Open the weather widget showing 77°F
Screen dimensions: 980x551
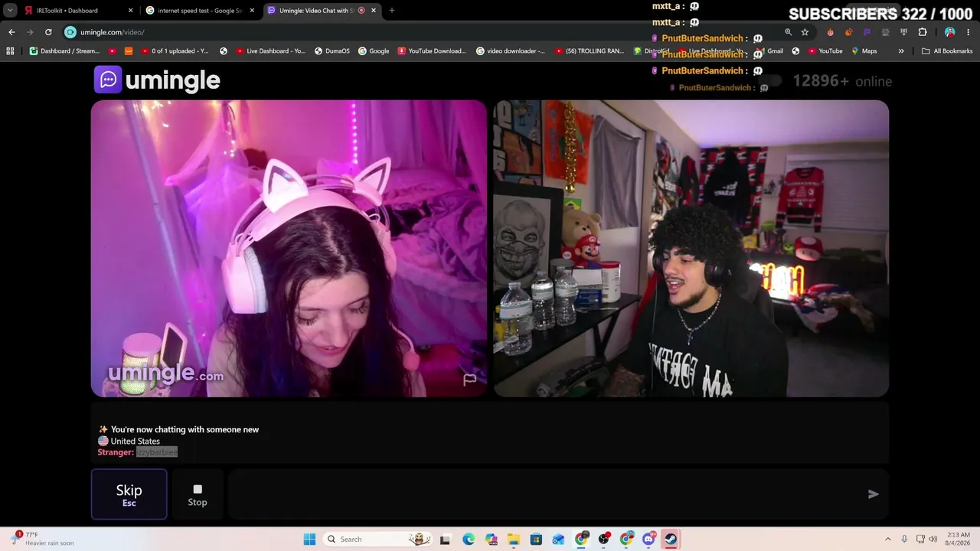point(44,539)
